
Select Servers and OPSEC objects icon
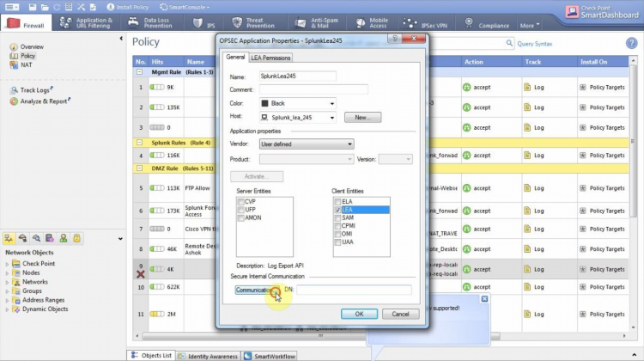coord(50,238)
